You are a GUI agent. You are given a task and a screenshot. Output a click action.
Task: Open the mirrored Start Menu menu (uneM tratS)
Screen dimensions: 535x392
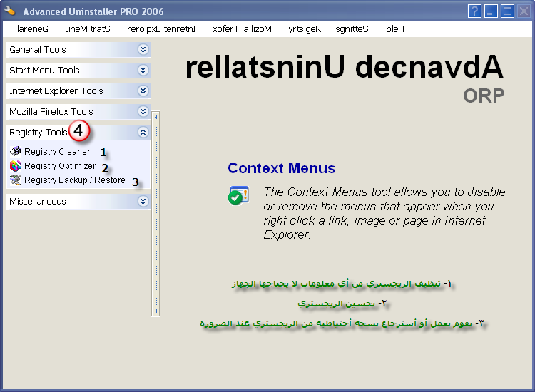click(88, 29)
